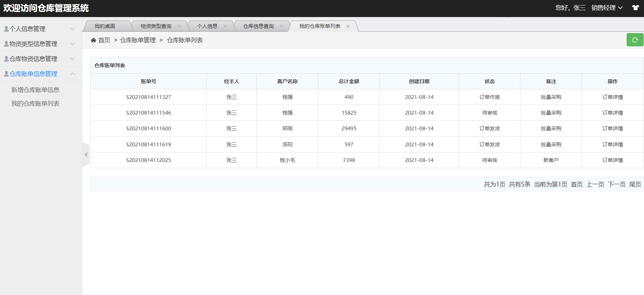
Task: Click the 您好，张三 greeting text
Action: pos(570,8)
